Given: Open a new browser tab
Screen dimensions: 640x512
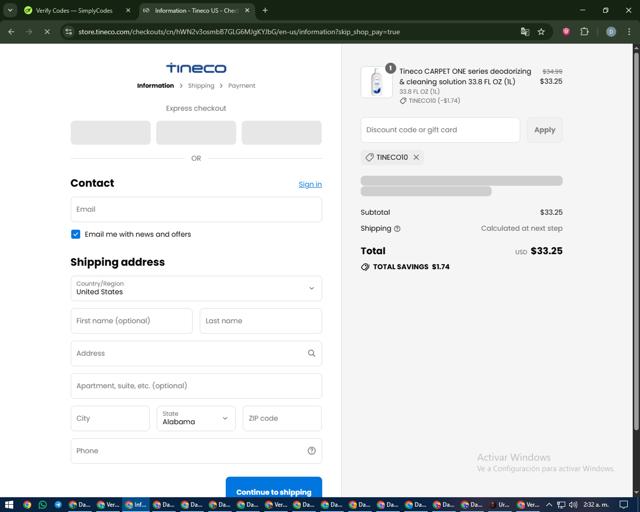Looking at the screenshot, I should tap(265, 10).
